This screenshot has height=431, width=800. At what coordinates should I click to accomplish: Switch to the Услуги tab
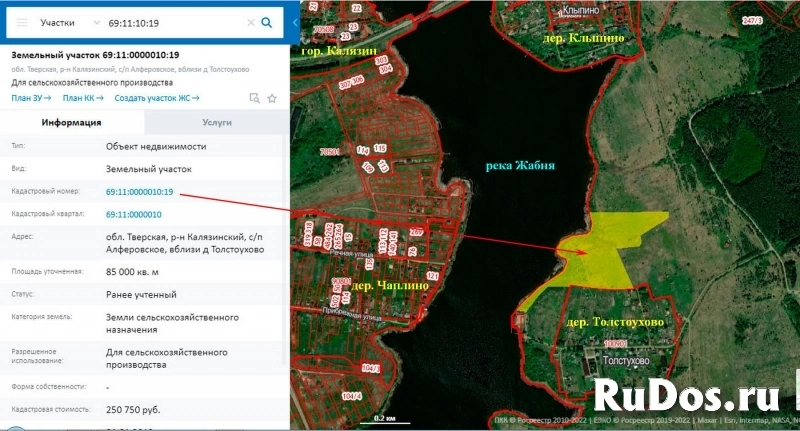pos(217,122)
